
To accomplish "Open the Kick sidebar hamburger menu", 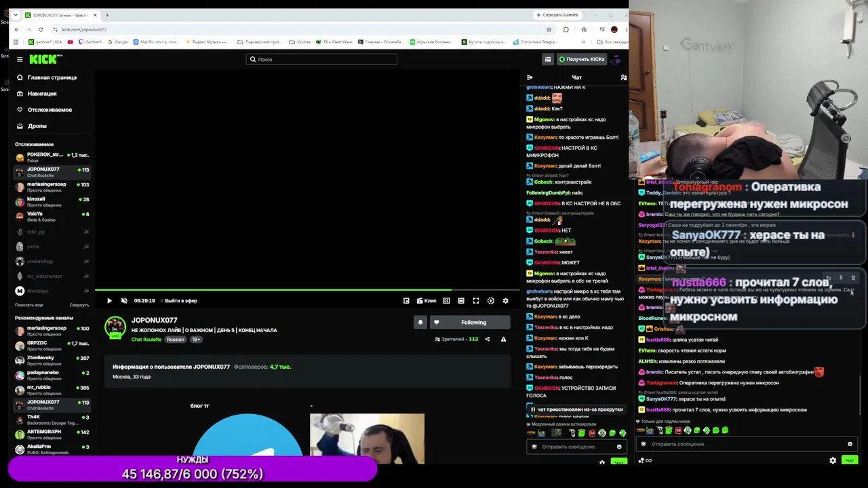I will [20, 59].
